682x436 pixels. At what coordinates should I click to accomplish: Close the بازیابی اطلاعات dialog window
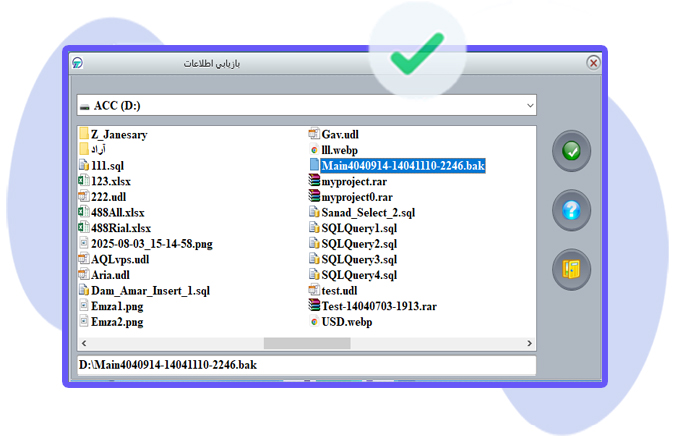point(593,62)
